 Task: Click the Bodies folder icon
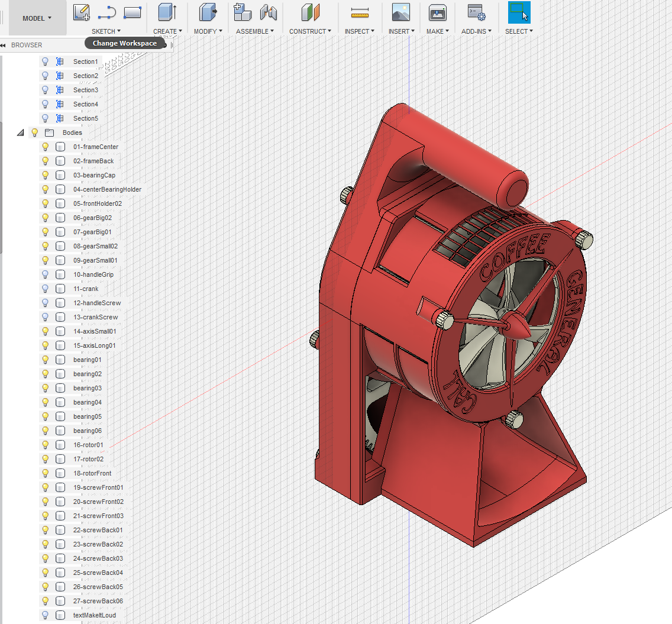tap(49, 133)
